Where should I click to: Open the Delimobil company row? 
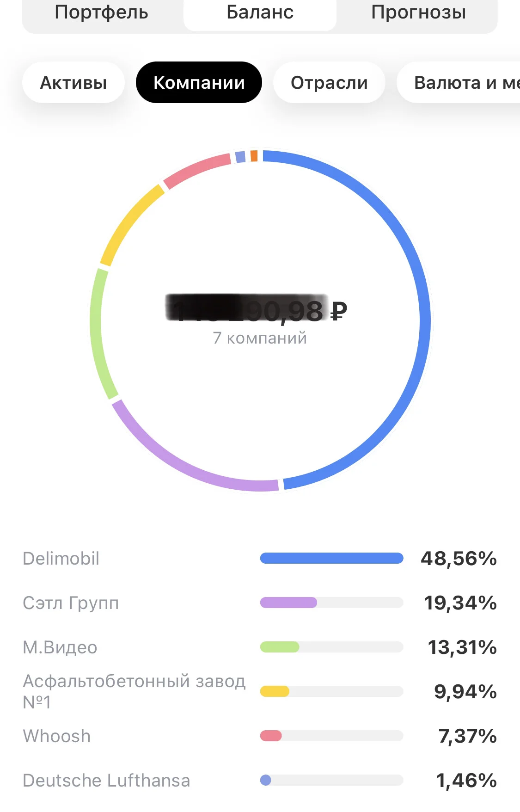[260, 558]
